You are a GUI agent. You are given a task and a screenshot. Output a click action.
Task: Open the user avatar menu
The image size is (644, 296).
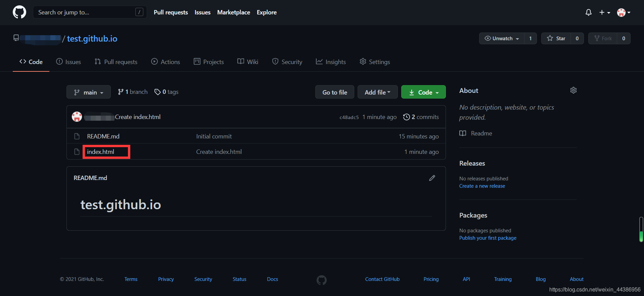(x=624, y=12)
